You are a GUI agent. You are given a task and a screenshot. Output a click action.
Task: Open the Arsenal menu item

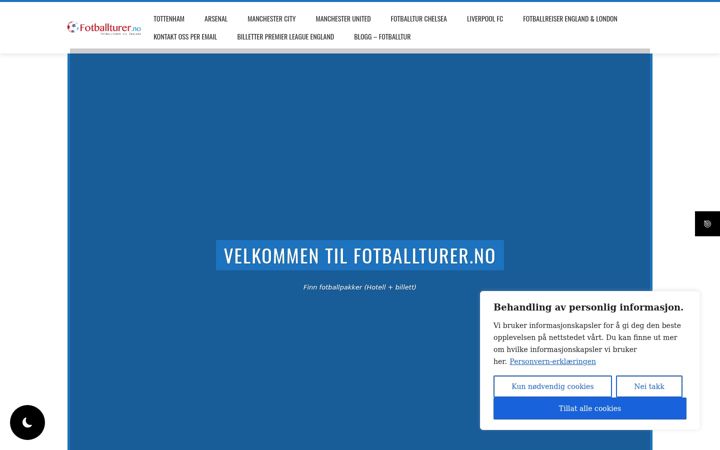pos(216,19)
